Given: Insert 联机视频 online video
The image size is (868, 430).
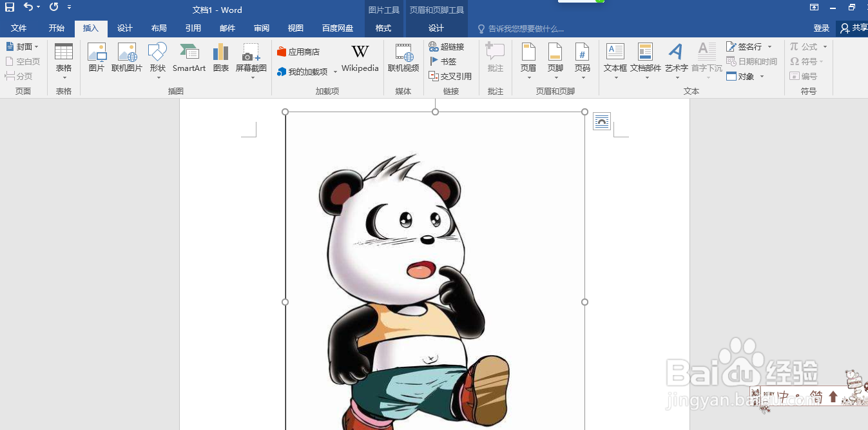Looking at the screenshot, I should pos(403,58).
